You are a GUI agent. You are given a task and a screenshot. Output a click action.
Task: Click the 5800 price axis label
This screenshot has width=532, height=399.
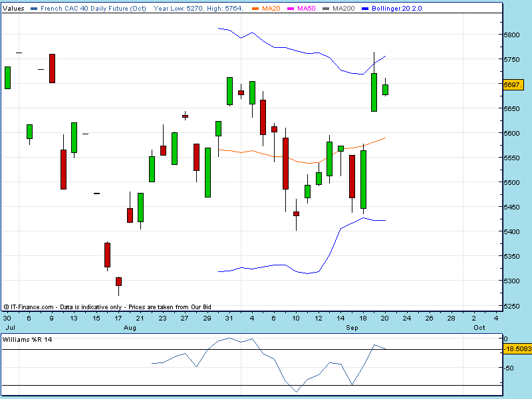pyautogui.click(x=511, y=35)
